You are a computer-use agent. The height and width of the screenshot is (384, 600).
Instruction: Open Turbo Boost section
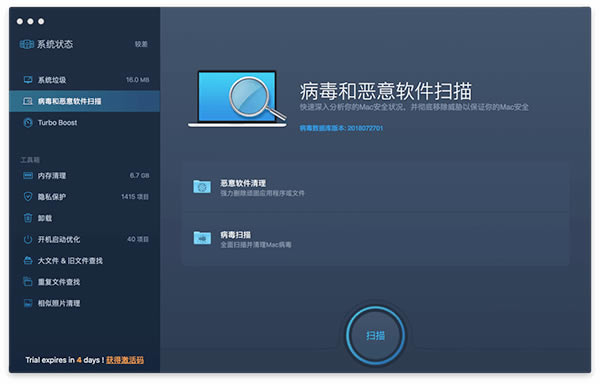pyautogui.click(x=84, y=123)
